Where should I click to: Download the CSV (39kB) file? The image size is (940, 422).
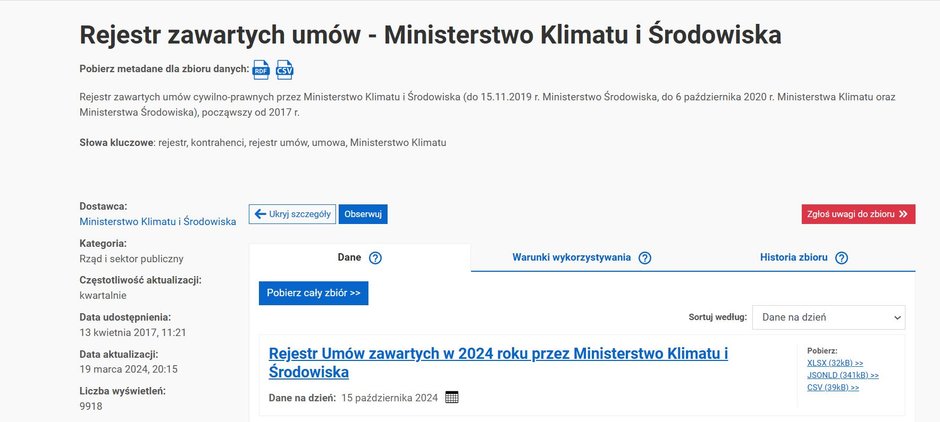(833, 387)
